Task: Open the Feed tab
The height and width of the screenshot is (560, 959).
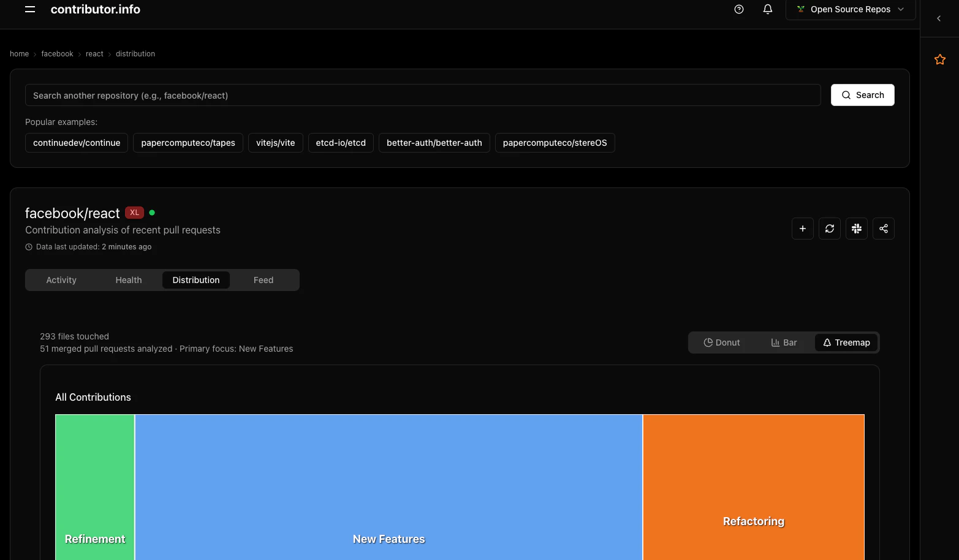Action: coord(263,279)
